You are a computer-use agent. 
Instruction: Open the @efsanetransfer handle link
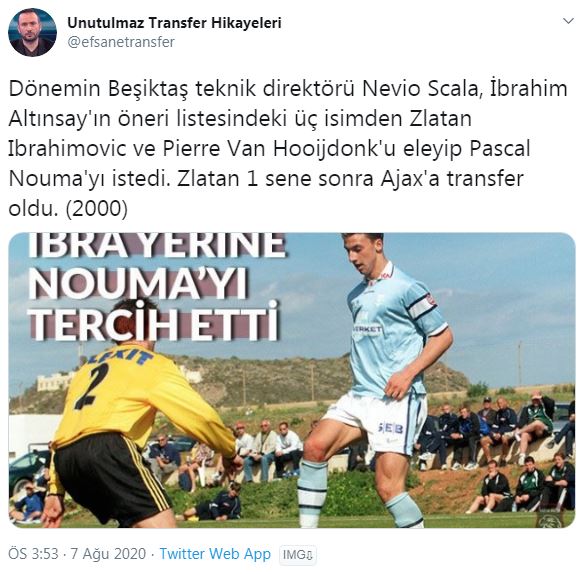121,42
